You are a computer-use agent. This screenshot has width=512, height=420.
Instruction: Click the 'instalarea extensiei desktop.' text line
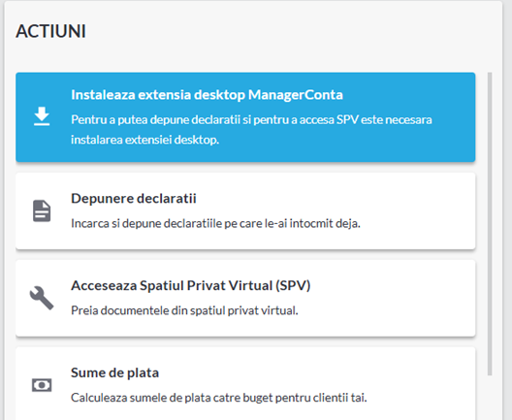point(145,140)
